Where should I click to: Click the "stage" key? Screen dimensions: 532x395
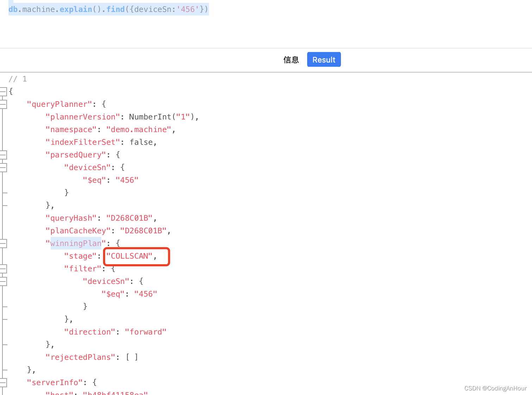coord(81,256)
